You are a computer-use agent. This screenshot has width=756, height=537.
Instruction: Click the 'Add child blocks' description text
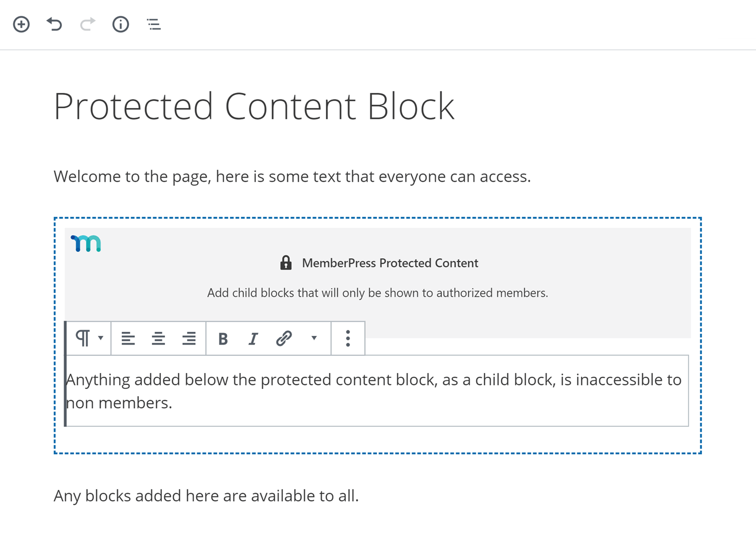coord(377,293)
